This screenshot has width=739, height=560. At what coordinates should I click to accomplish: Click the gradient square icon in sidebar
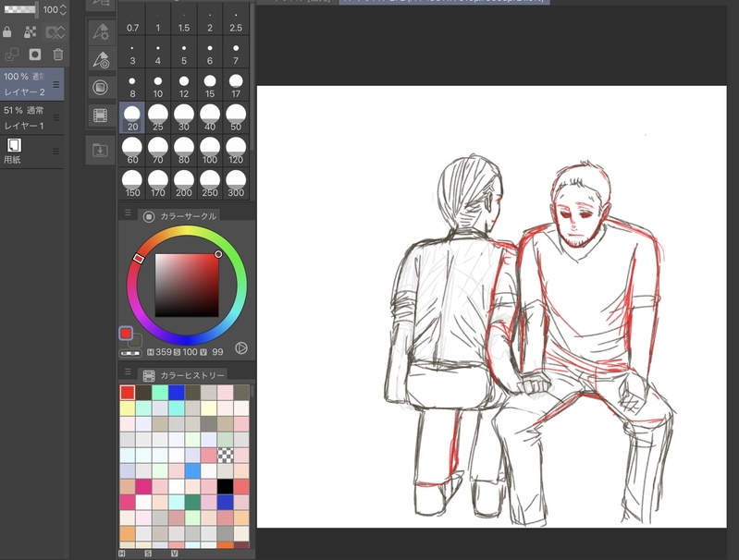coord(101,88)
